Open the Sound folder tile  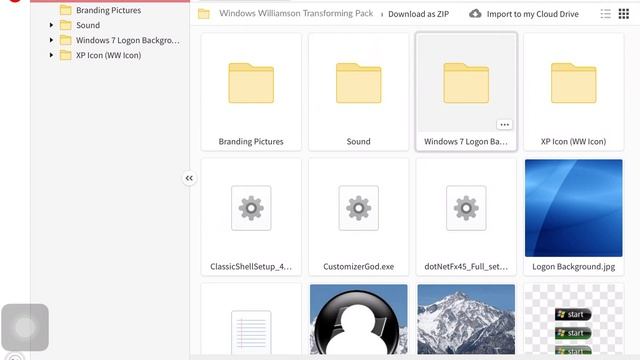pos(358,92)
